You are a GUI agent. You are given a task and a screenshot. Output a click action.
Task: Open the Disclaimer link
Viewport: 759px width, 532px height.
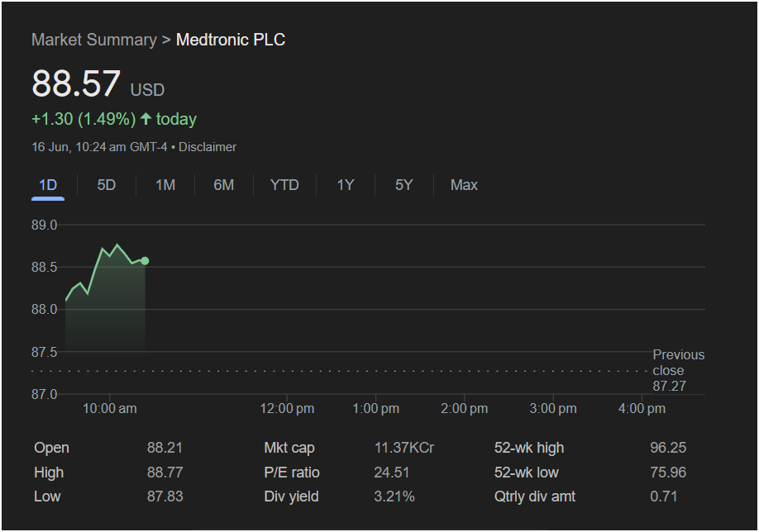(208, 147)
